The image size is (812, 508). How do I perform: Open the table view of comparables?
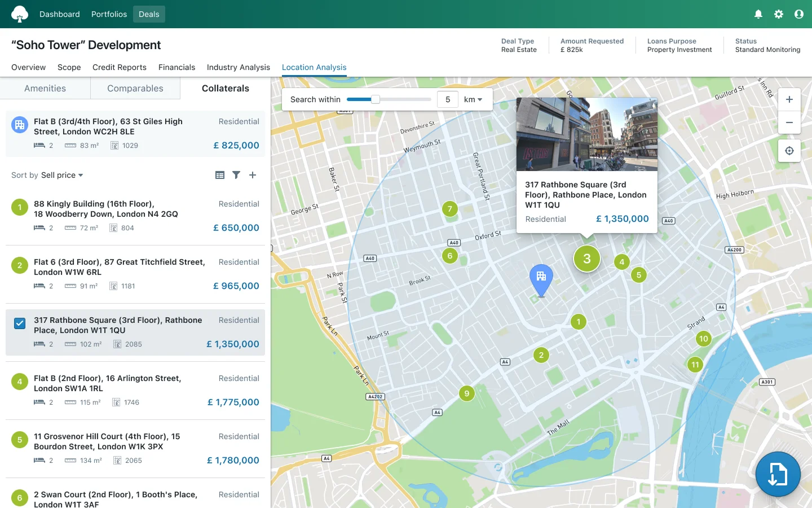pos(220,175)
